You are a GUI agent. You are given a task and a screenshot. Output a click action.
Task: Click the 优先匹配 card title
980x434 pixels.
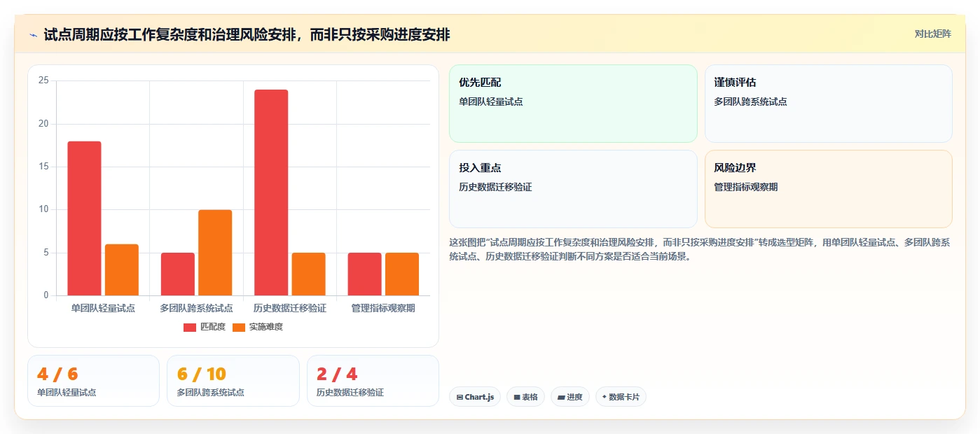click(x=480, y=83)
